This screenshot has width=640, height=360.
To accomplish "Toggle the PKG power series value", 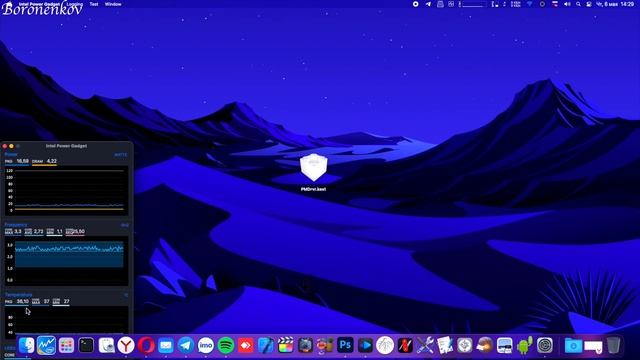I will tap(17, 162).
